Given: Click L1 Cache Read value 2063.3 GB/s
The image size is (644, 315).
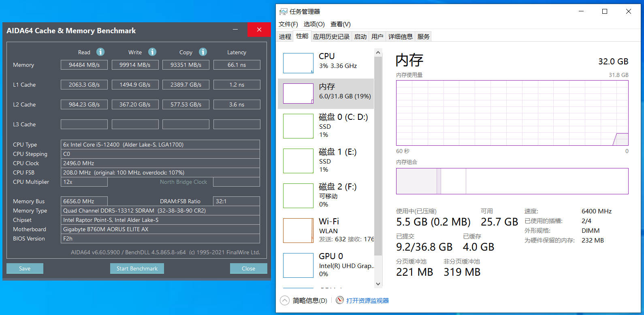Looking at the screenshot, I should click(x=84, y=85).
